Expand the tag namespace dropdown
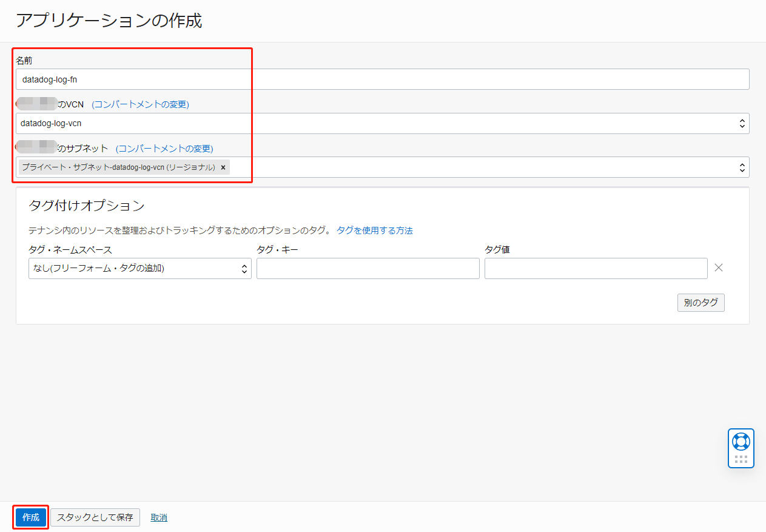 point(140,268)
